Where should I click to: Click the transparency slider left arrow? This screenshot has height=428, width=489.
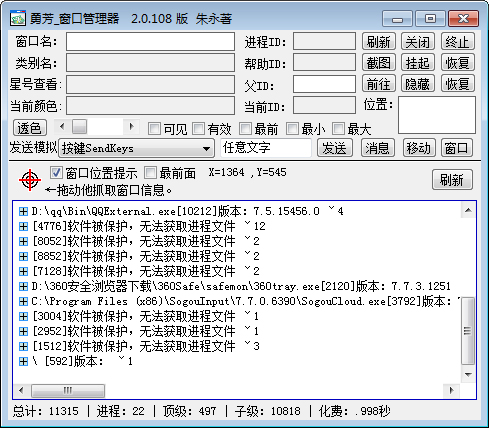point(62,126)
